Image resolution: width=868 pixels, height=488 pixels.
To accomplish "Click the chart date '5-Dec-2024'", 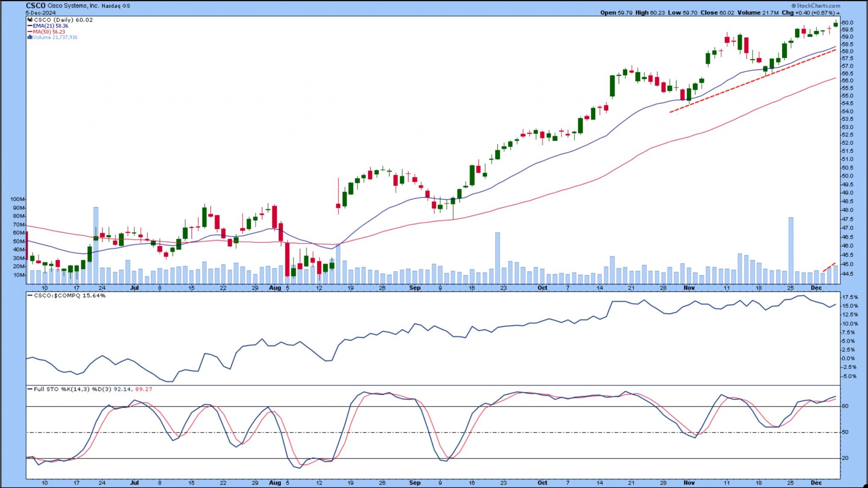I will coord(40,13).
